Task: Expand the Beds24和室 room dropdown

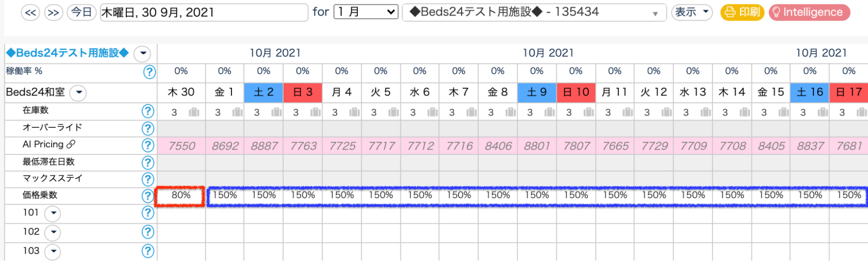Action: coord(79,93)
